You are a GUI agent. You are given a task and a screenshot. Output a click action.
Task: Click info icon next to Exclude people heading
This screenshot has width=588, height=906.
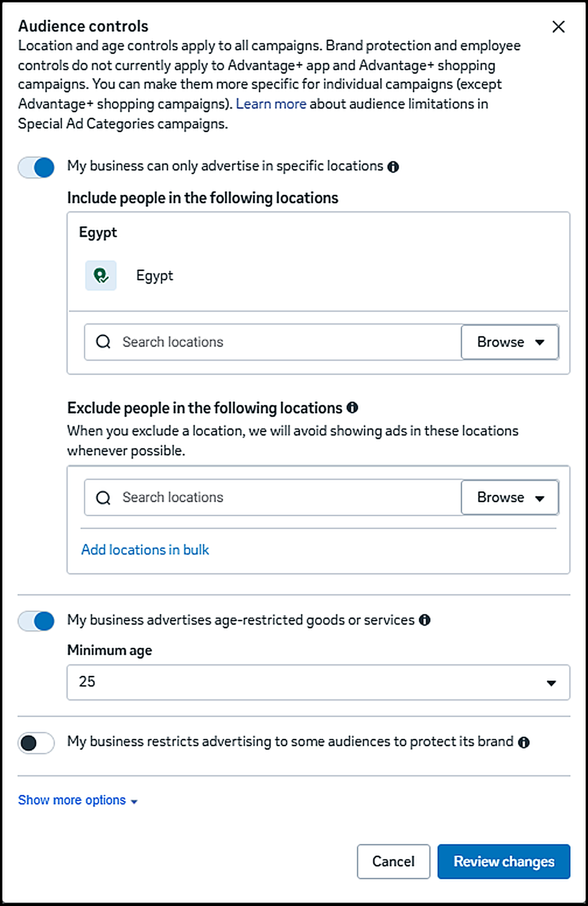[352, 407]
